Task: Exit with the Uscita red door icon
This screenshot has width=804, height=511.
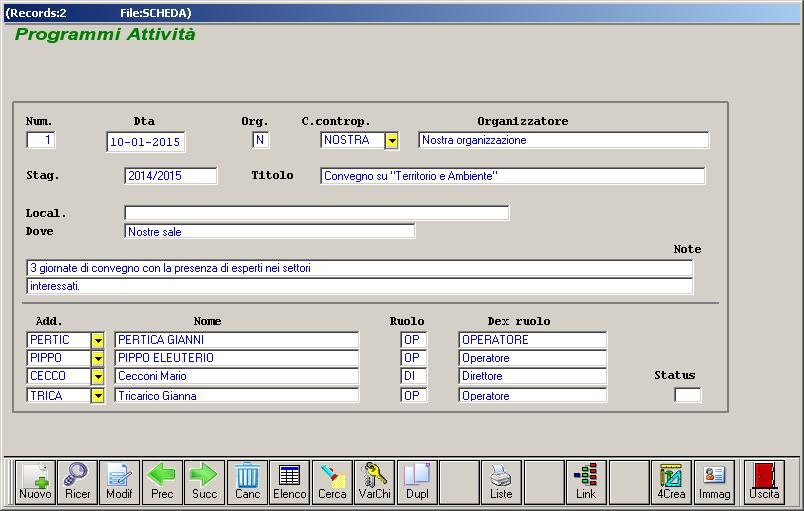Action: [x=764, y=482]
